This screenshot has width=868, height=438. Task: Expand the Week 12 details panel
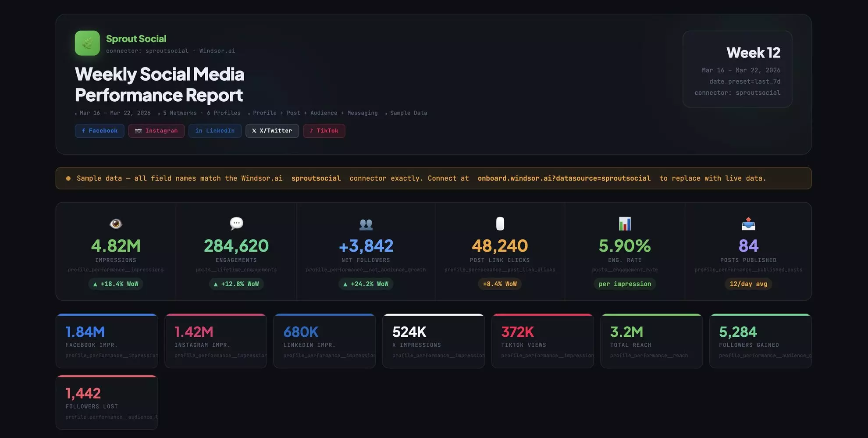737,69
